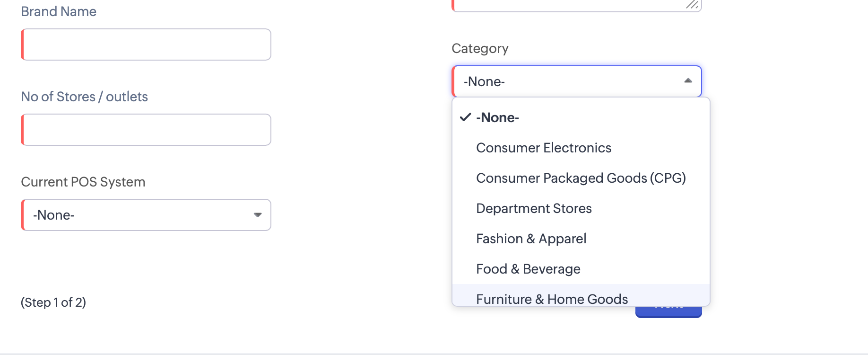
Task: Click the checkmark beside -None- option
Action: [x=466, y=117]
